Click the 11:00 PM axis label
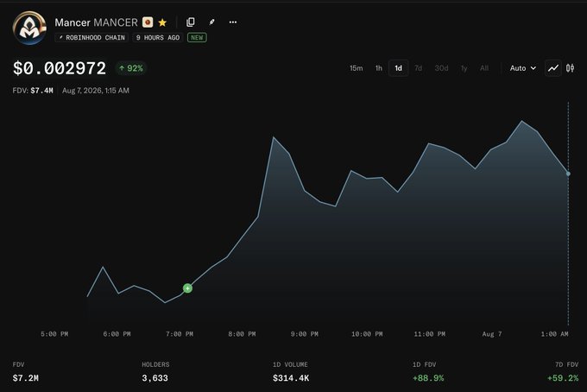This screenshot has width=587, height=392. [x=429, y=334]
